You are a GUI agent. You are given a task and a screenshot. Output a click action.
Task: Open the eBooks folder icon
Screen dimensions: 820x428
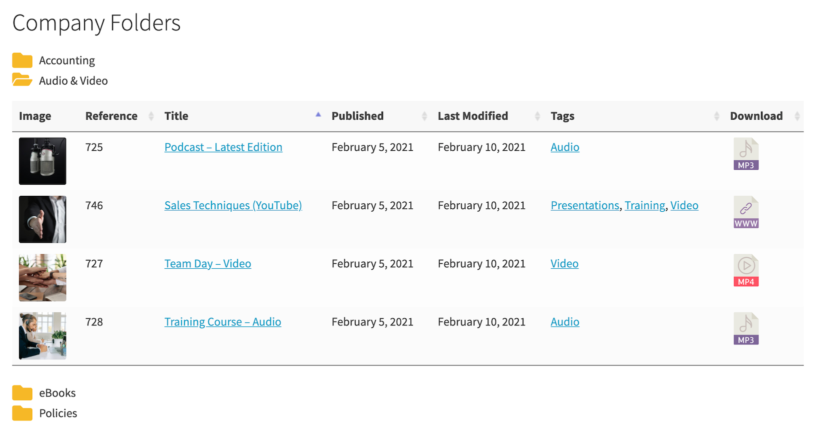[22, 393]
